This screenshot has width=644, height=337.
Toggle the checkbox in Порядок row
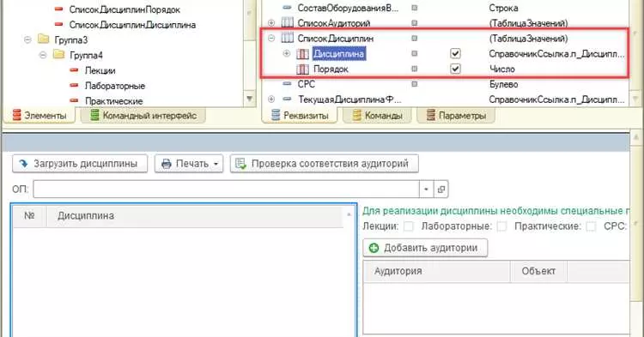[455, 69]
